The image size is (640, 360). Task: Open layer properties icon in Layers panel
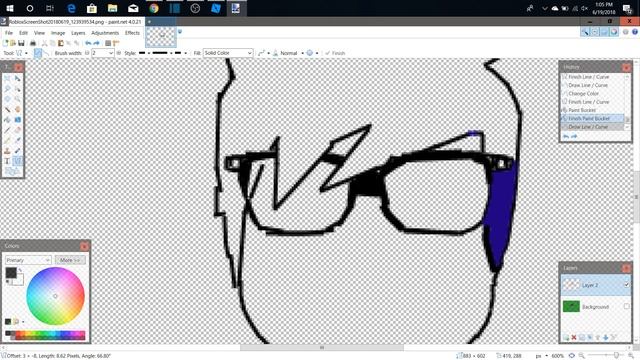614,337
